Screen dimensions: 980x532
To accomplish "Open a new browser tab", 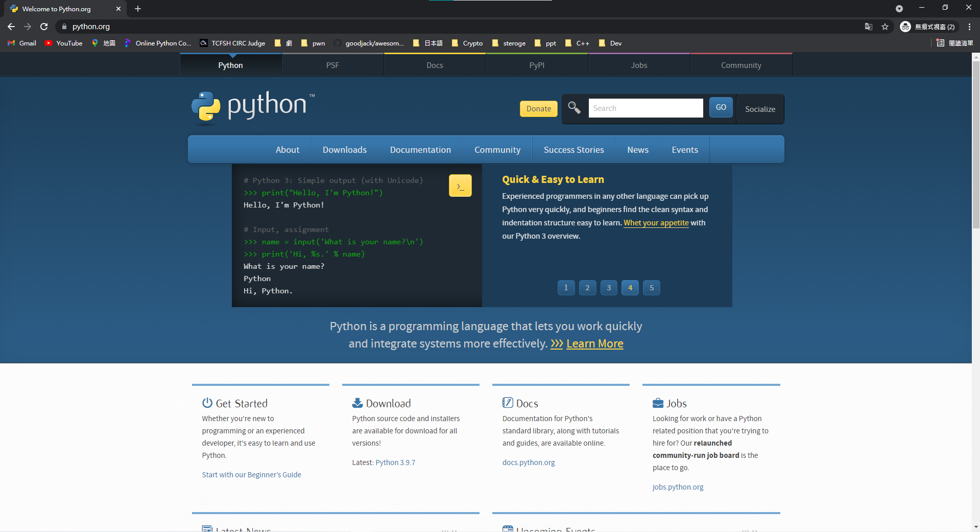I will (x=138, y=9).
